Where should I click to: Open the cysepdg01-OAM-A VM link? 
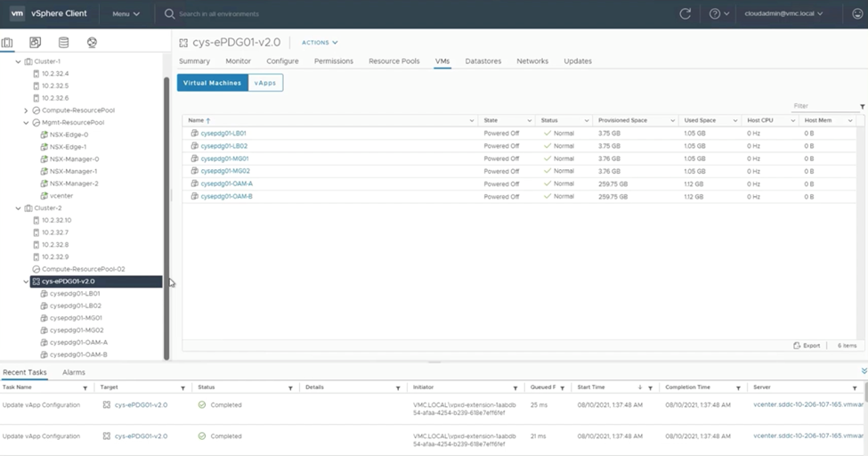227,183
